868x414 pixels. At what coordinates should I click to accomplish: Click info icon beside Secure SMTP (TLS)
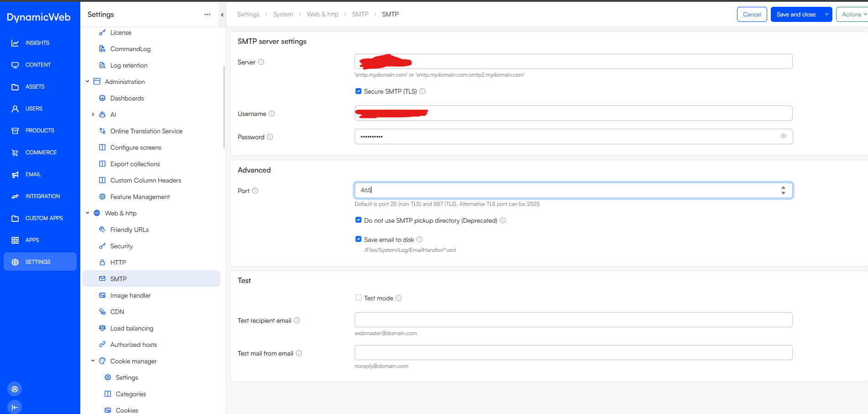pos(423,91)
